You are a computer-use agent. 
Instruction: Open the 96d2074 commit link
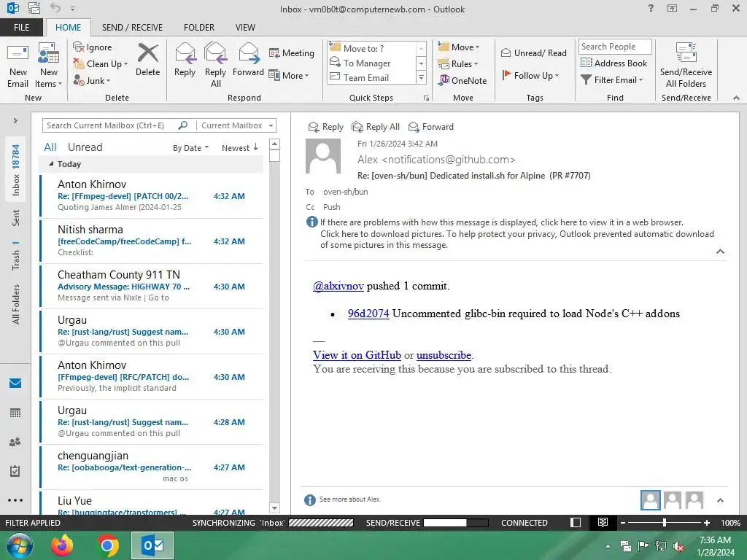pyautogui.click(x=368, y=314)
